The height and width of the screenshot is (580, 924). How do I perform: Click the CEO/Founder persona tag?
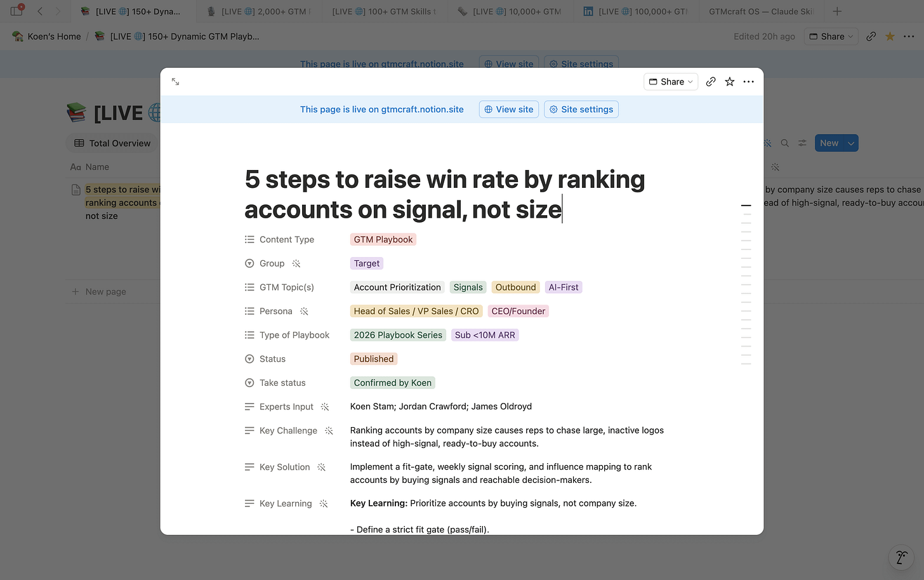pos(518,311)
